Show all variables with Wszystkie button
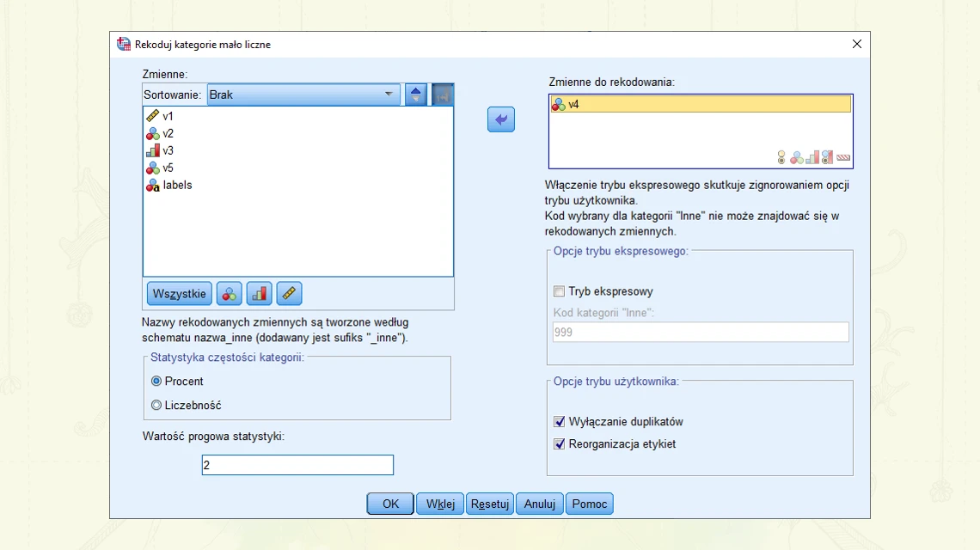This screenshot has height=550, width=980. click(x=180, y=294)
